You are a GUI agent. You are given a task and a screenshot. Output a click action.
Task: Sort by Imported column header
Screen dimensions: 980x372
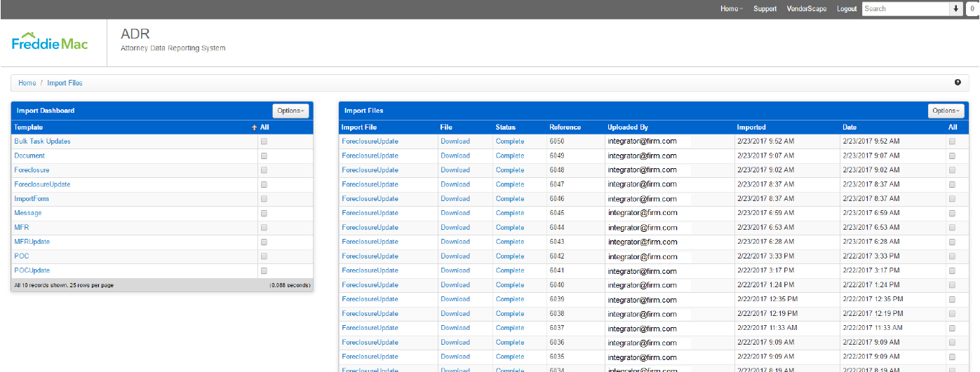click(751, 128)
